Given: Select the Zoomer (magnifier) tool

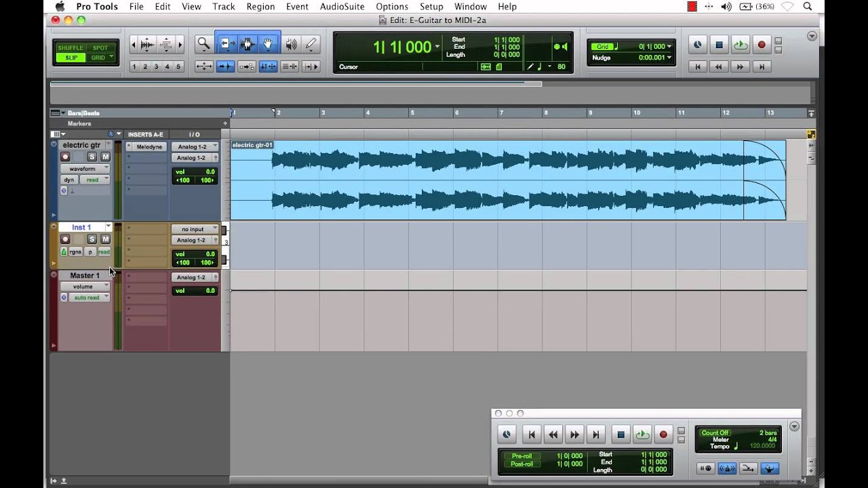Looking at the screenshot, I should coord(203,45).
